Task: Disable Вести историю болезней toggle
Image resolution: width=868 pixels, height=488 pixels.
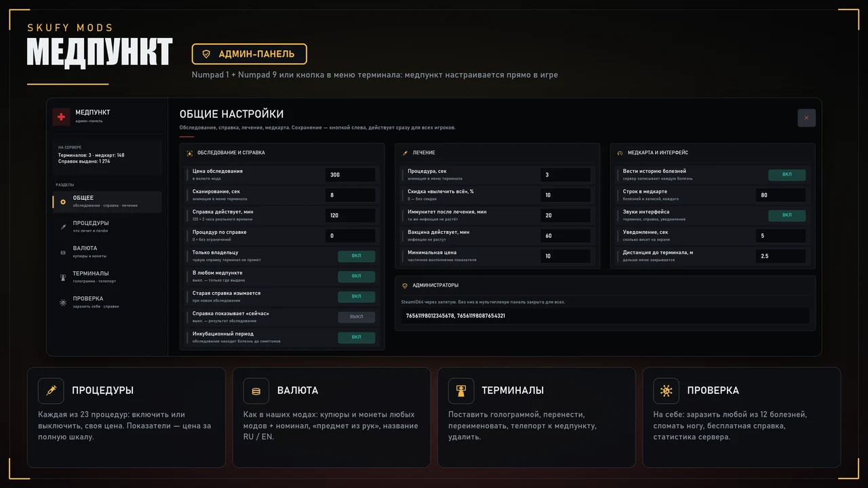Action: coord(787,175)
